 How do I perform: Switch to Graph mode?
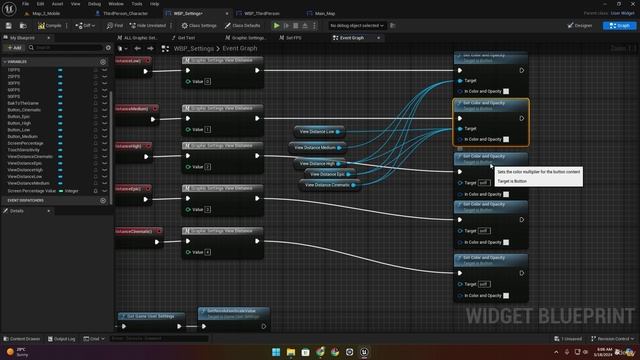tap(619, 26)
